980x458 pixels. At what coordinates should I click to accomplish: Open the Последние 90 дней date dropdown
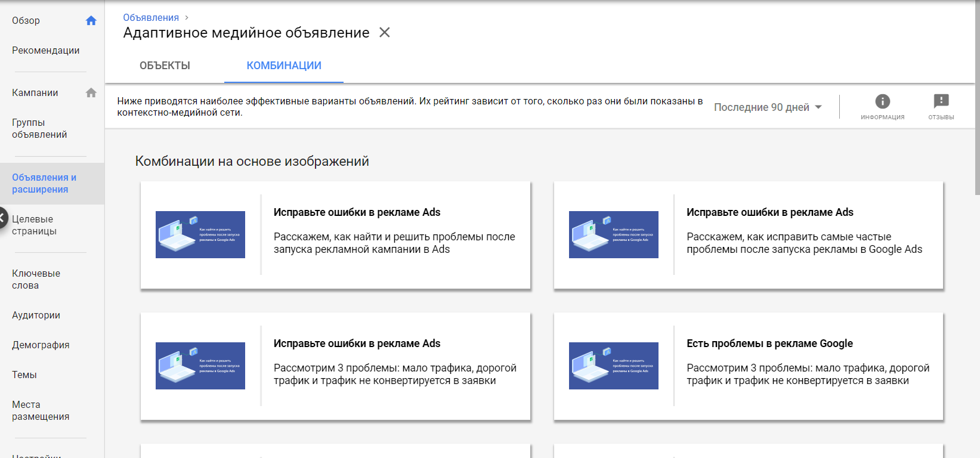[768, 107]
